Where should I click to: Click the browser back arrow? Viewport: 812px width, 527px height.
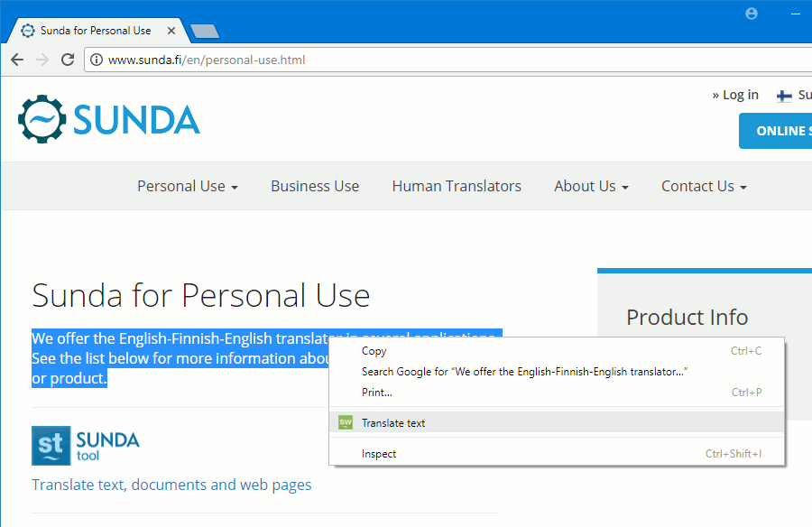point(17,60)
